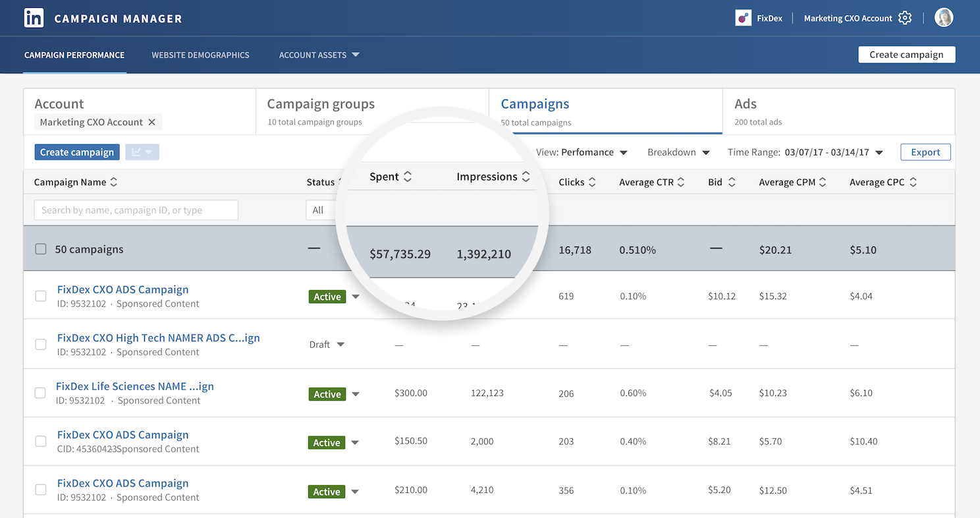
Task: Change status of campaign with $210.00 spent
Action: [x=355, y=492]
